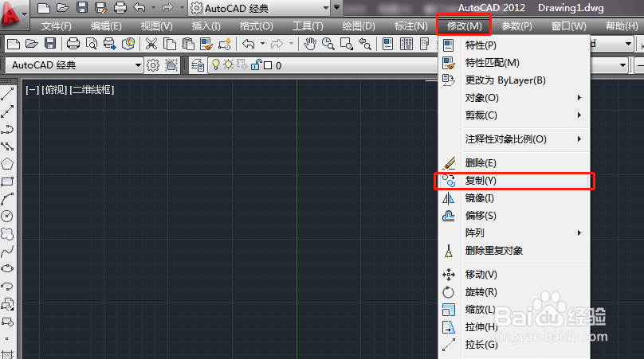
Task: Click the Paste clipboard icon
Action: [x=188, y=44]
